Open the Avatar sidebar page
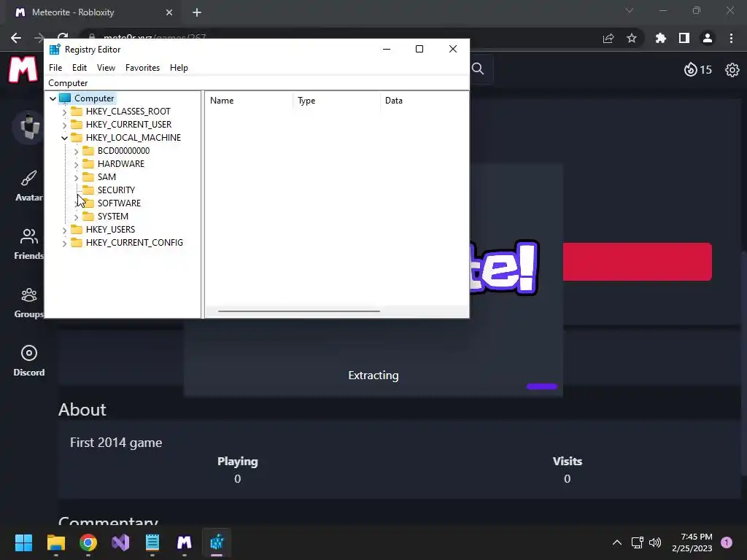Screen dimensions: 747x560 (28, 186)
